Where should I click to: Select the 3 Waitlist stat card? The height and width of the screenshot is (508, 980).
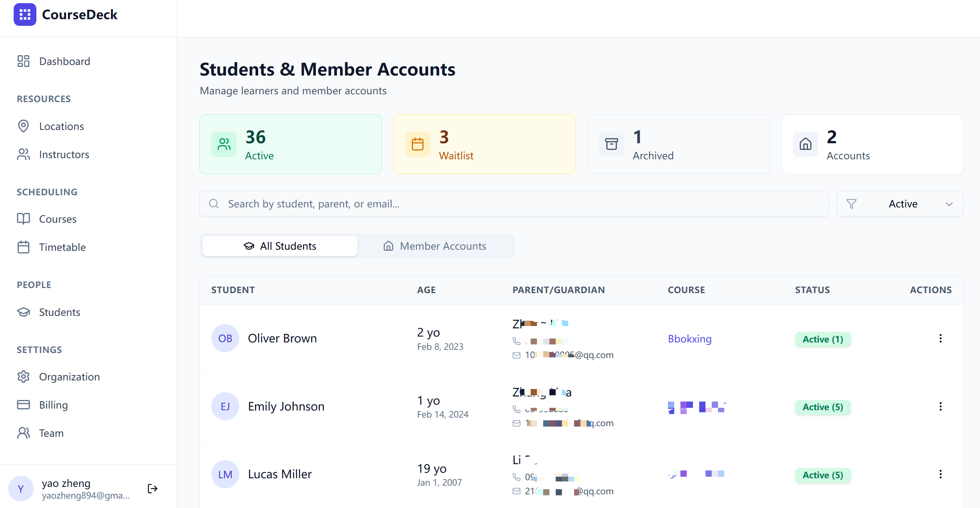[485, 144]
